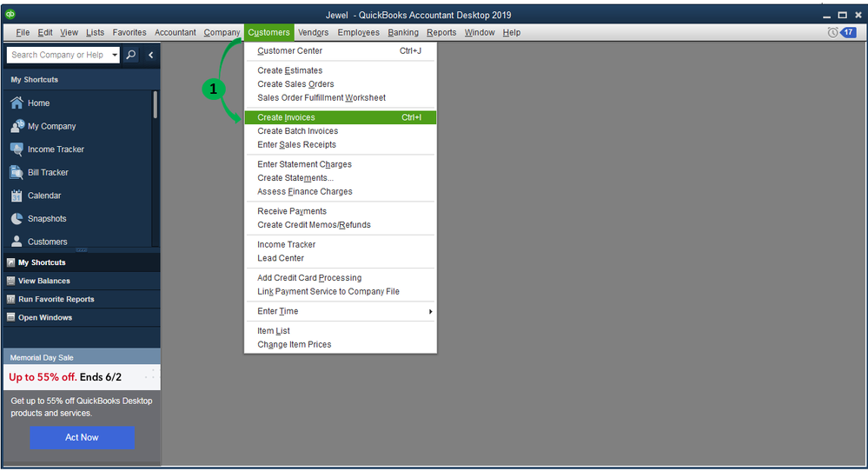Click the My Company icon
Screen dimensions: 868x471
click(x=17, y=126)
